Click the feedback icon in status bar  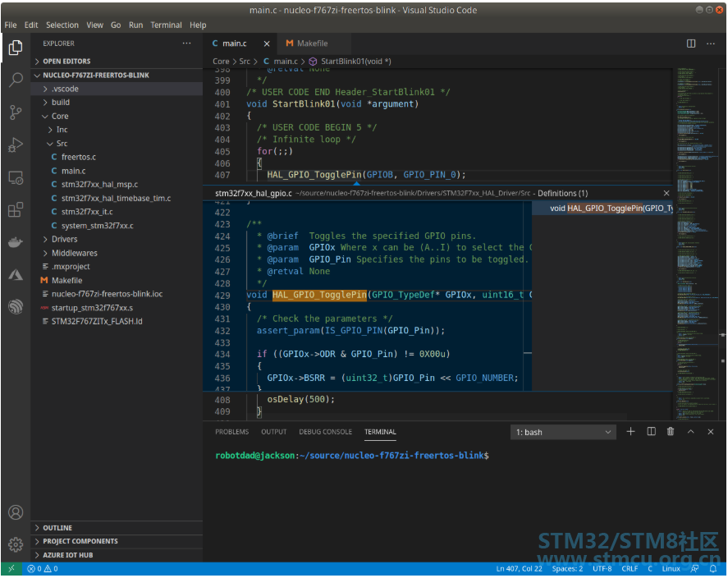coord(694,569)
